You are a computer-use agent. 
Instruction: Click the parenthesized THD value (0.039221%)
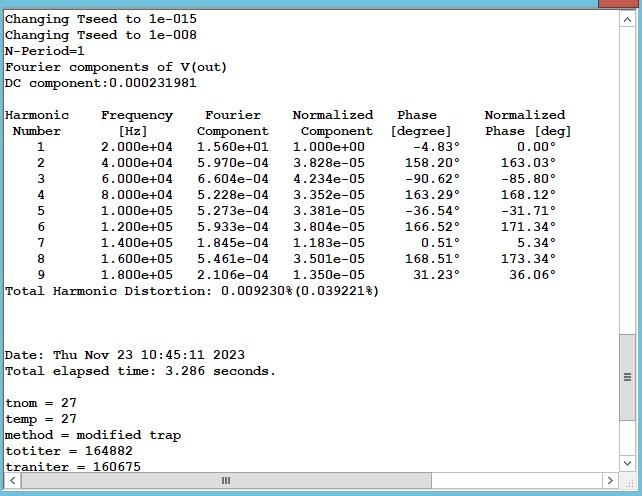(x=336, y=291)
